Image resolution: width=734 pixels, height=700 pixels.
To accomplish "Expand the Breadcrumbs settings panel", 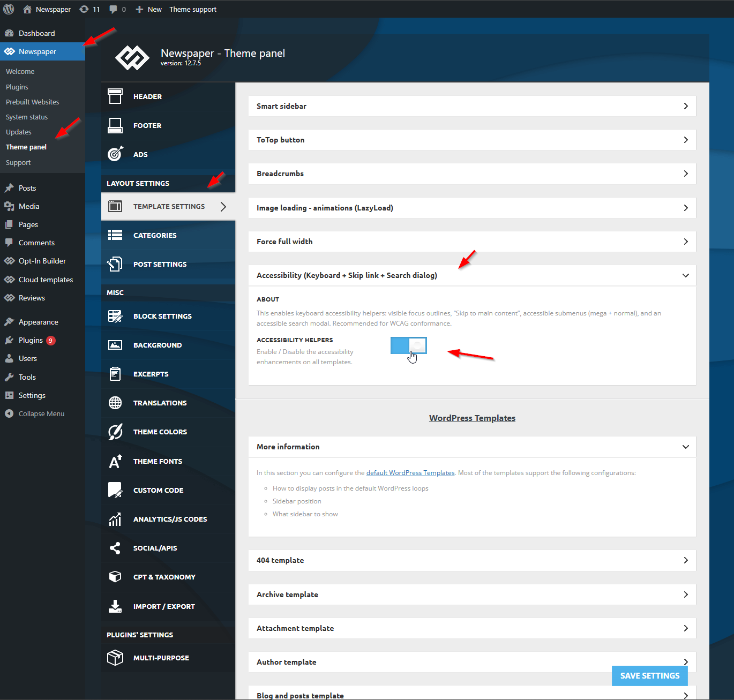I will 471,174.
